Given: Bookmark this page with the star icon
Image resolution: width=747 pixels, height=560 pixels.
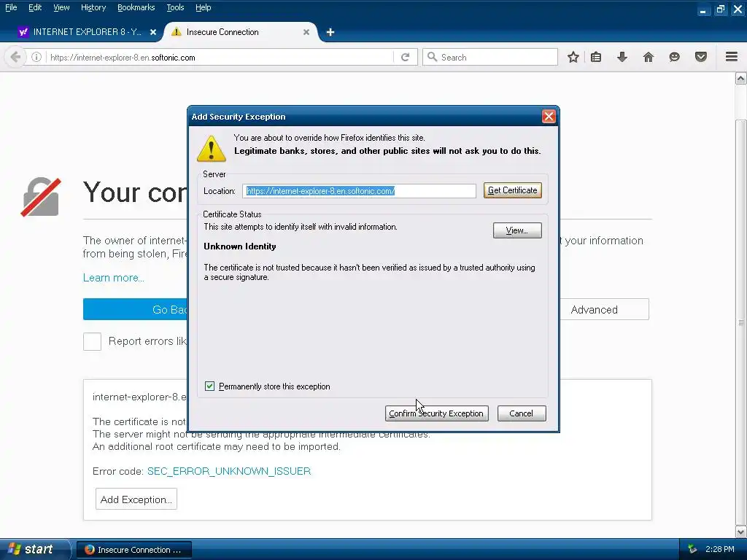Looking at the screenshot, I should (573, 57).
